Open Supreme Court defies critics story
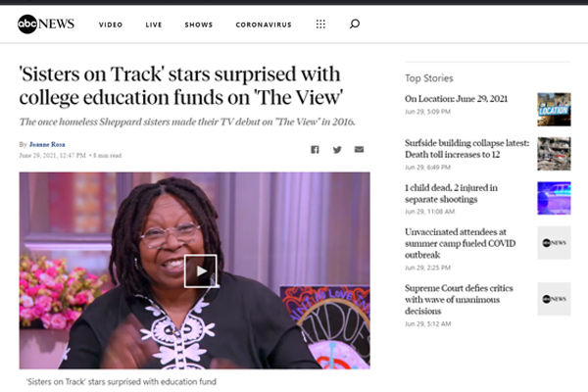Screen dimensions: 588x392 click(459, 299)
